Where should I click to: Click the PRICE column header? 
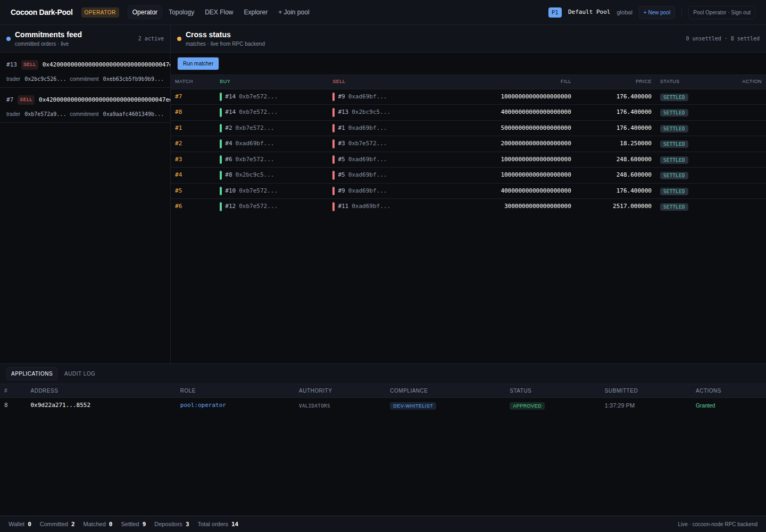pyautogui.click(x=643, y=81)
